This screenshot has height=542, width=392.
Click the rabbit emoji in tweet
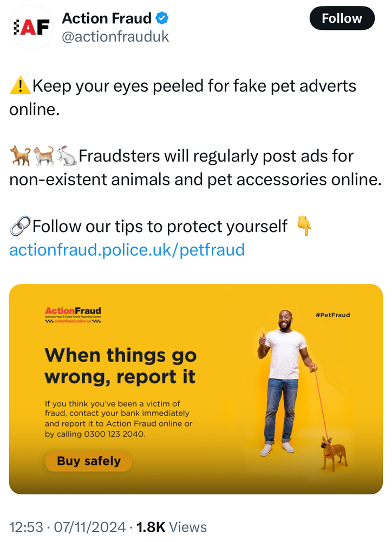[66, 156]
